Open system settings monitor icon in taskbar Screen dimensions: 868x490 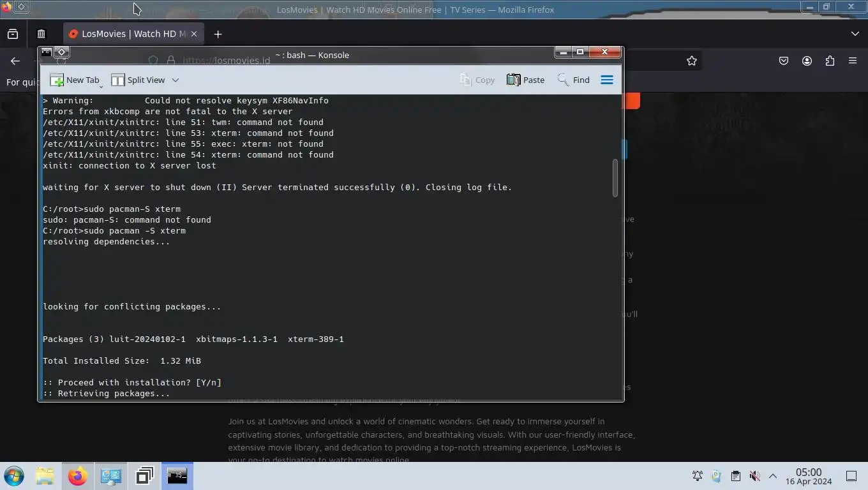coord(111,476)
